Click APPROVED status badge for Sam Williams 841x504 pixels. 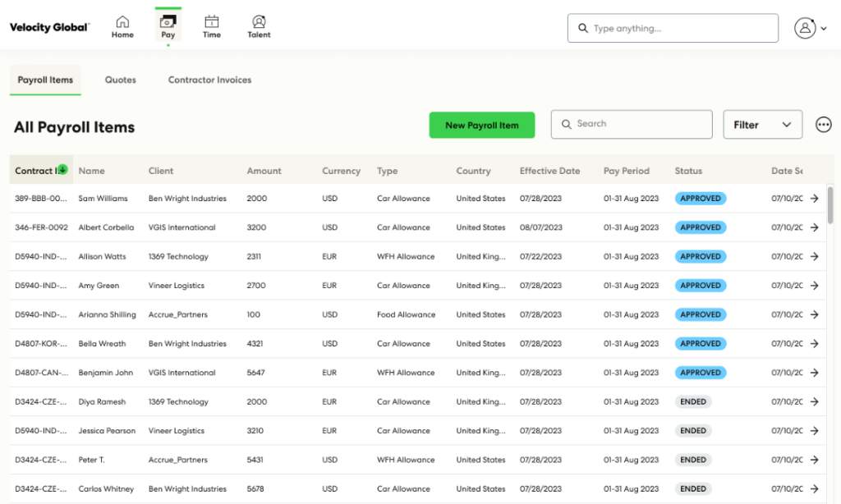point(701,199)
